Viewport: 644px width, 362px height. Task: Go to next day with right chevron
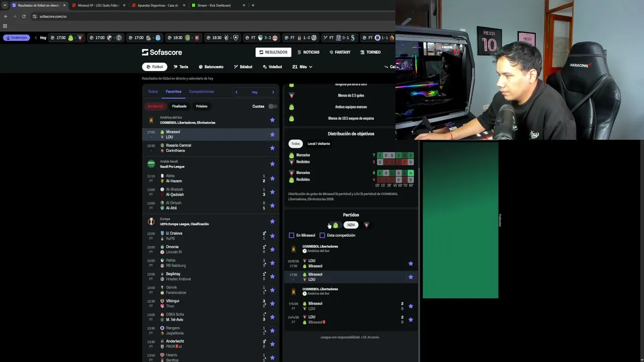coord(273,92)
